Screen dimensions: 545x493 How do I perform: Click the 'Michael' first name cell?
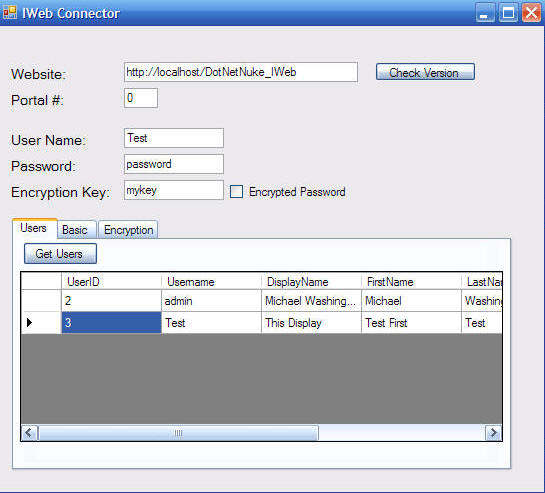[412, 301]
